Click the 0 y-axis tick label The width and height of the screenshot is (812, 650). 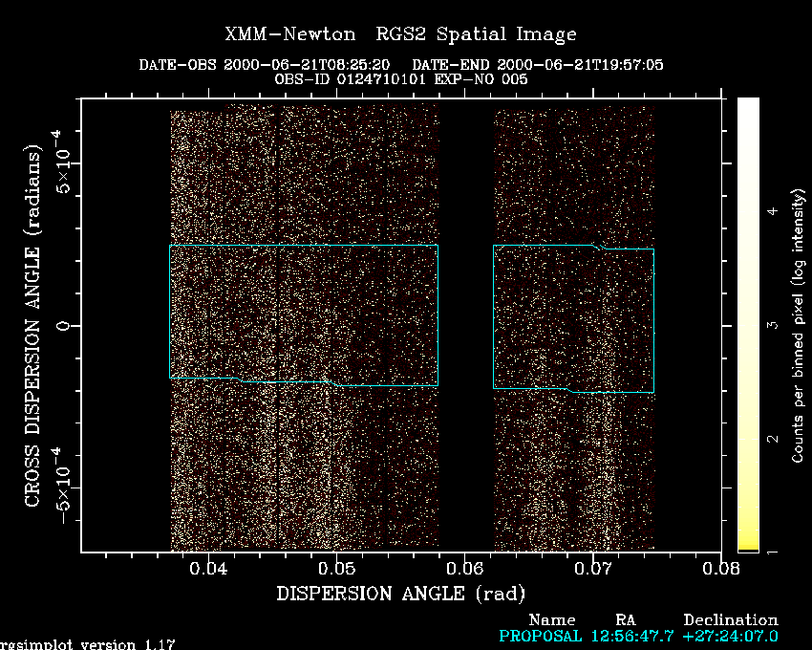(x=63, y=326)
